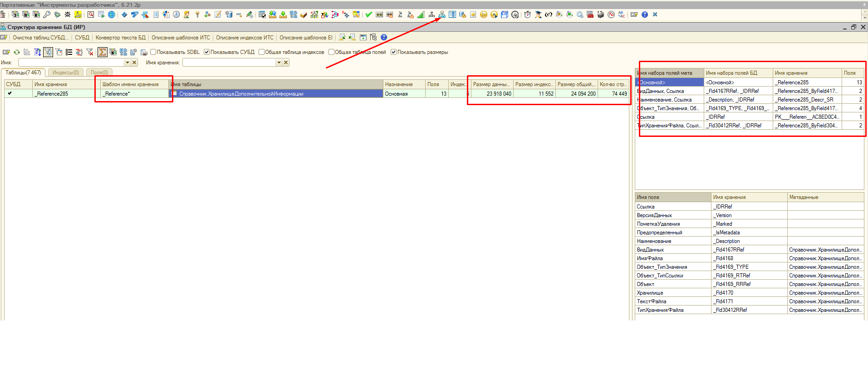This screenshot has height=388, width=868.
Task: Click the magnifier preview icon in main toolbar
Action: 91,15
